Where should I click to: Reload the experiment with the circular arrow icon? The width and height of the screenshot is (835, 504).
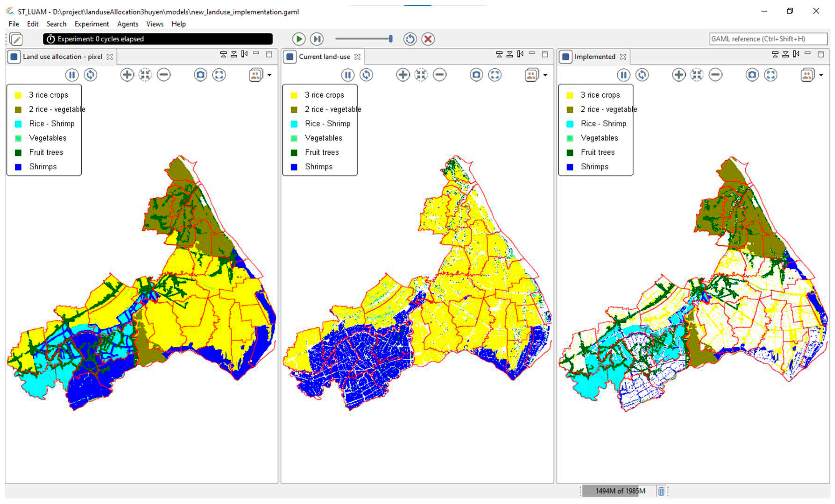pyautogui.click(x=410, y=39)
